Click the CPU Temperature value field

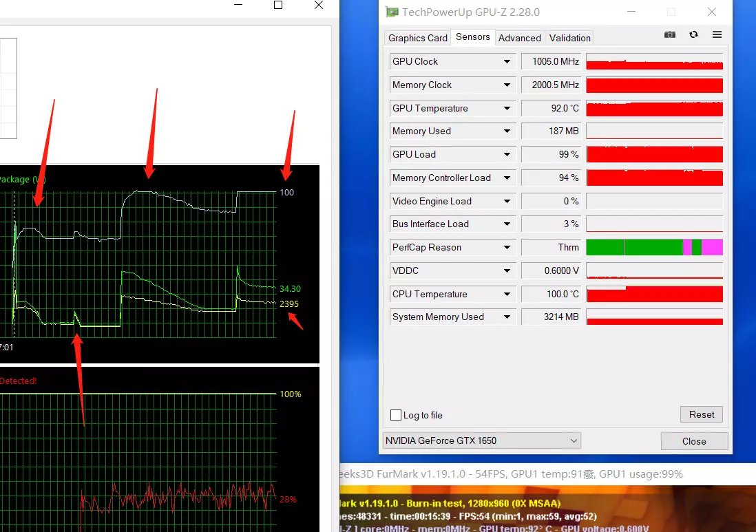(552, 294)
